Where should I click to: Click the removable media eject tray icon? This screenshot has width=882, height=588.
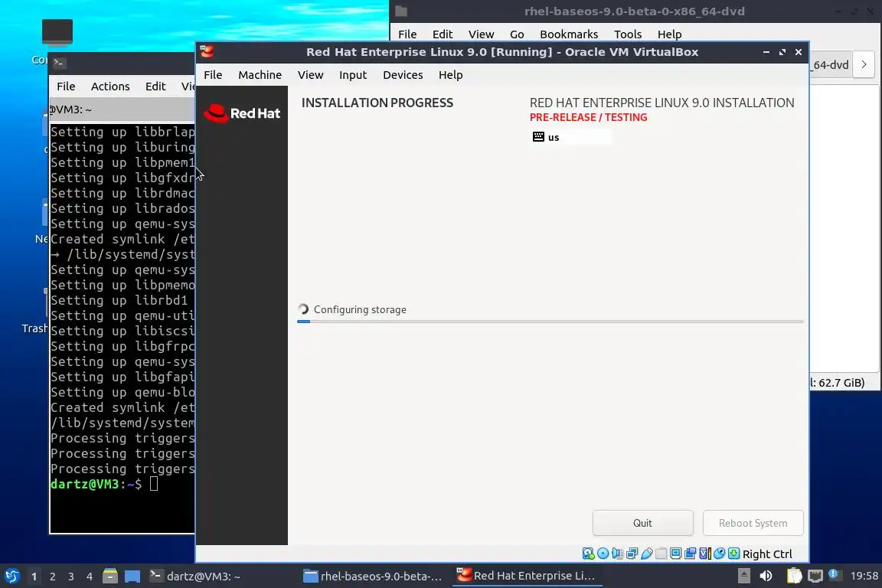(743, 576)
